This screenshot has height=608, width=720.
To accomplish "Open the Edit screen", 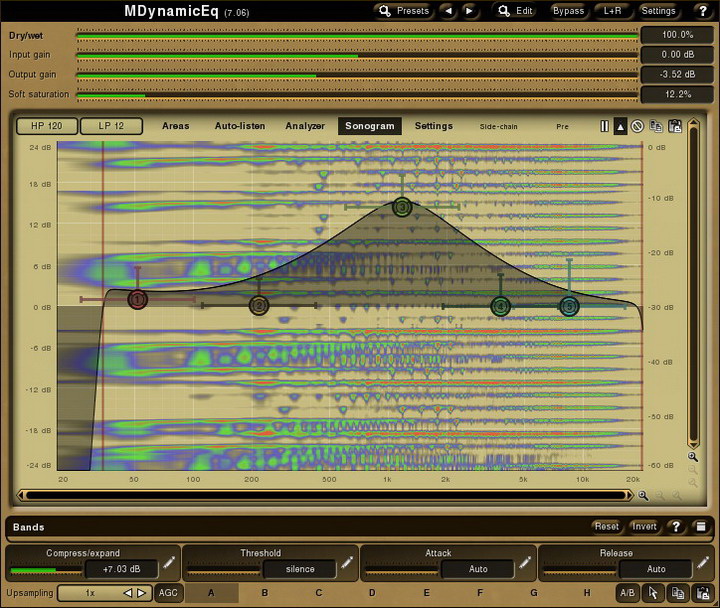I will click(515, 11).
